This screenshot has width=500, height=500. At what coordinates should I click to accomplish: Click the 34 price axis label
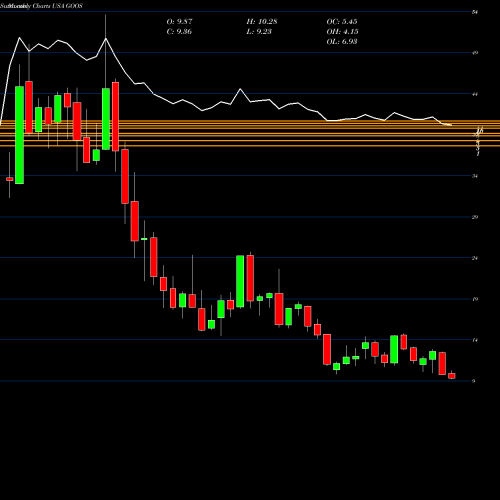point(475,176)
